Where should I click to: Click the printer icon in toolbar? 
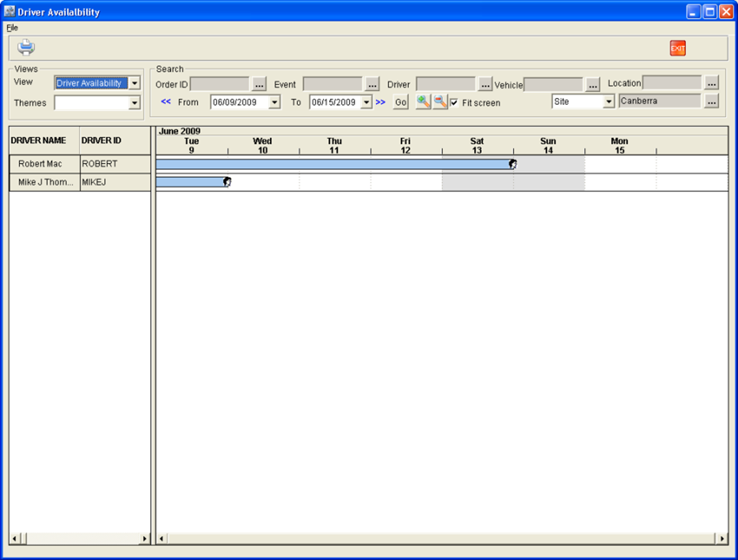click(26, 48)
